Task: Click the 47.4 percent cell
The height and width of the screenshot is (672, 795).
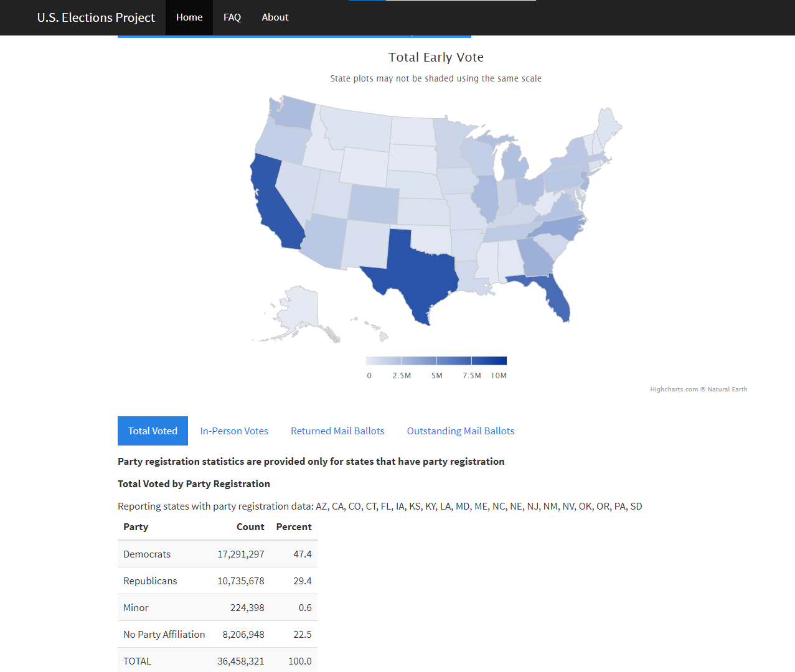Action: click(x=303, y=554)
